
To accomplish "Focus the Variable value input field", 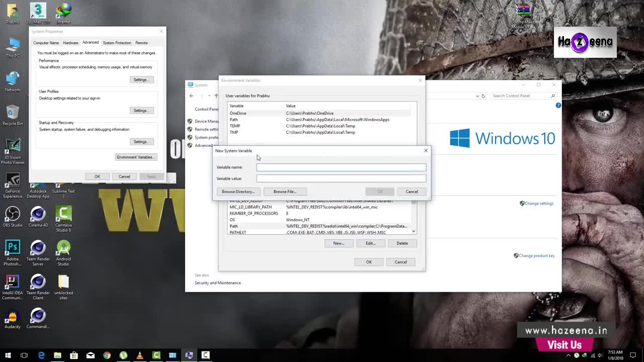I will tap(341, 178).
